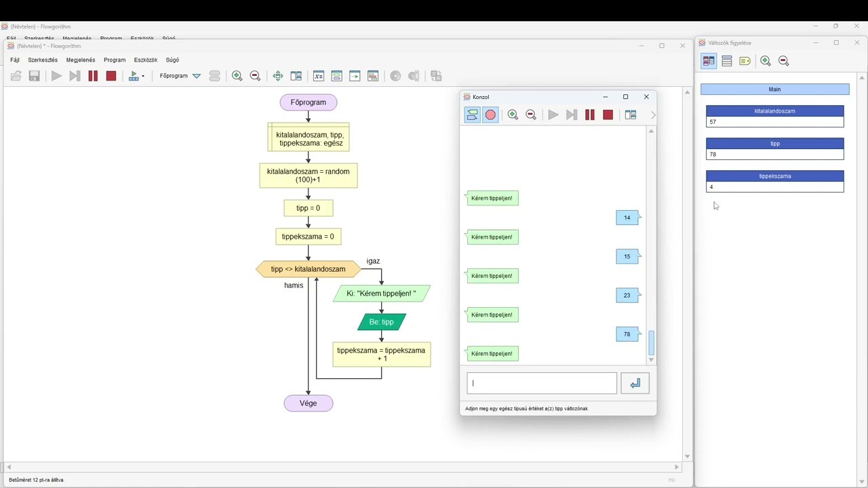Toggle variable type labels in watch window
The image size is (868, 488).
tap(745, 61)
